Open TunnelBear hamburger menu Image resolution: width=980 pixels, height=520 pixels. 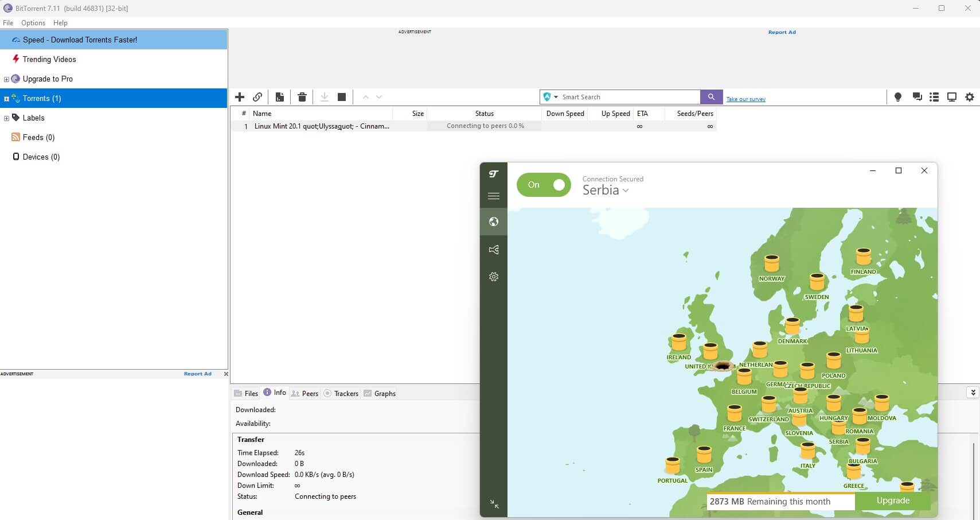(494, 196)
